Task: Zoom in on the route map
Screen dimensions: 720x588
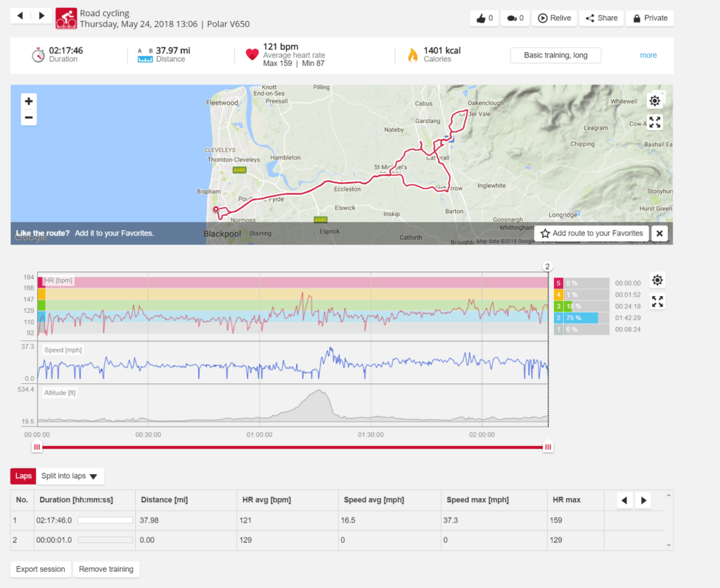Action: [29, 101]
